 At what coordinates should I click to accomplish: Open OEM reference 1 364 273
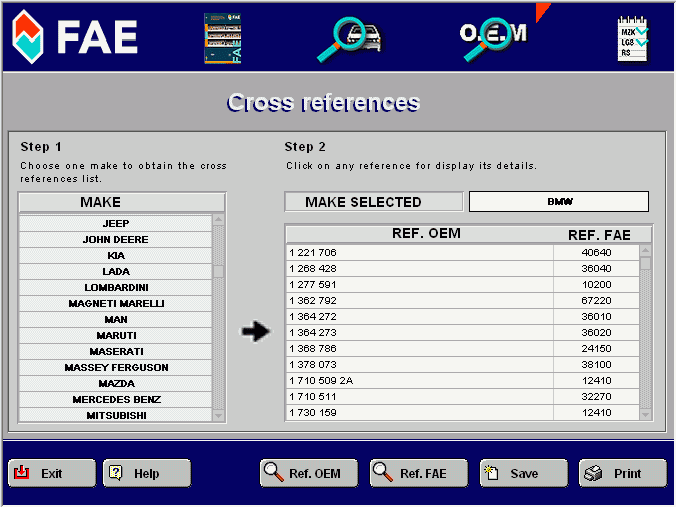coord(419,332)
